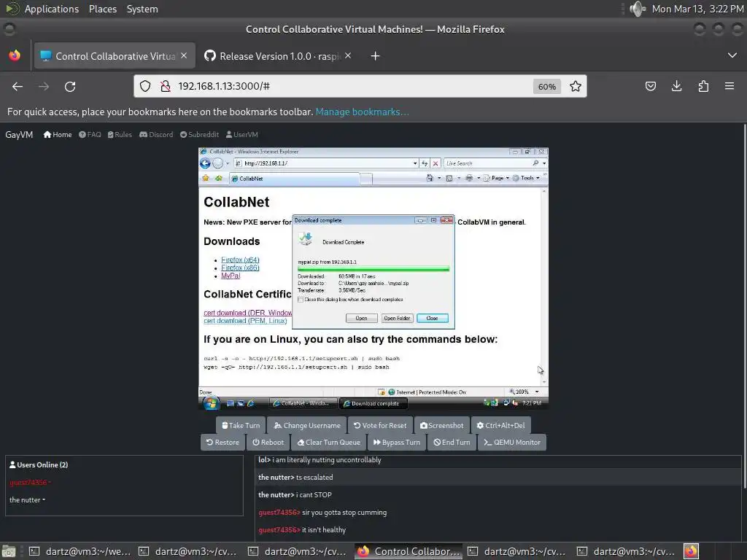Send Ctrl+Alt+Del to the VM
This screenshot has height=560, width=747.
[x=500, y=425]
